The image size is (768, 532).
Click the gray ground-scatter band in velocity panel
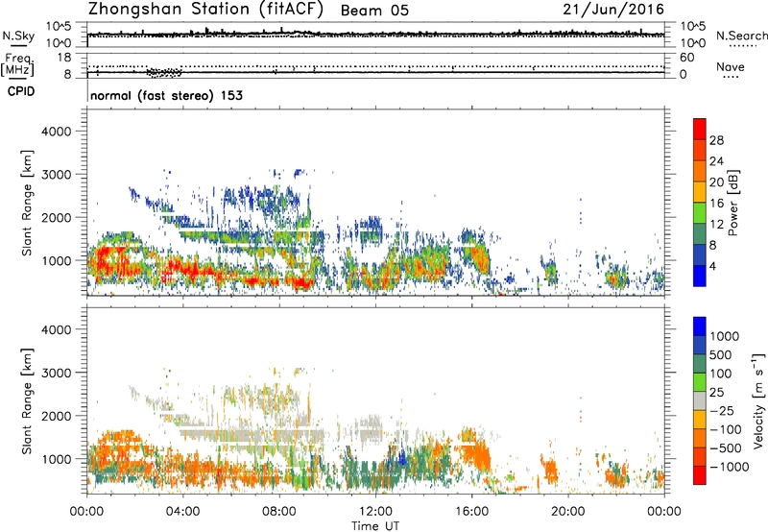coord(252,435)
